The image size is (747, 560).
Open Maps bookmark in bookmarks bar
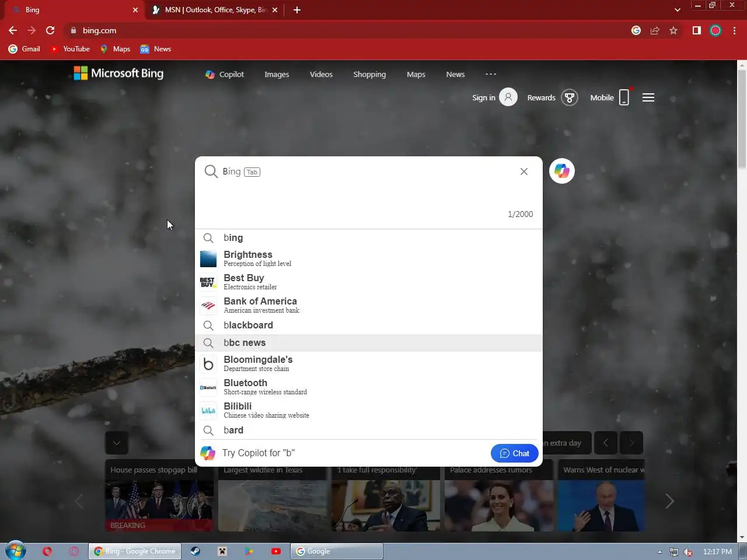coord(115,49)
